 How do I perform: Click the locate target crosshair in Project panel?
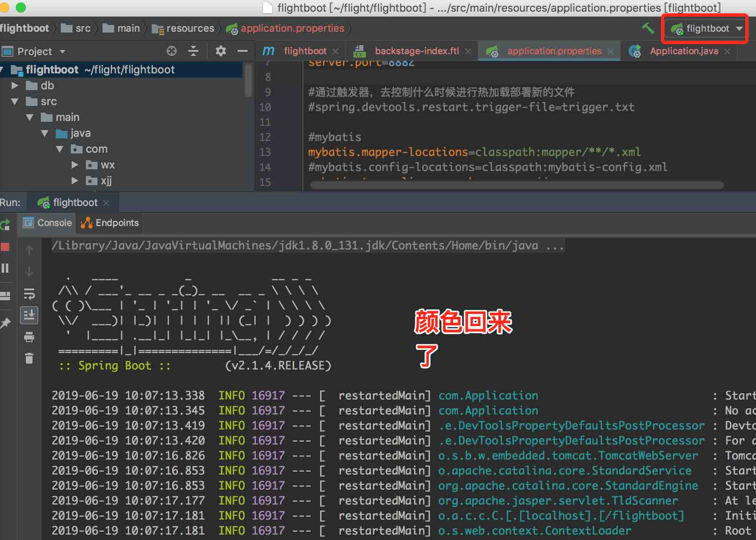(x=172, y=51)
